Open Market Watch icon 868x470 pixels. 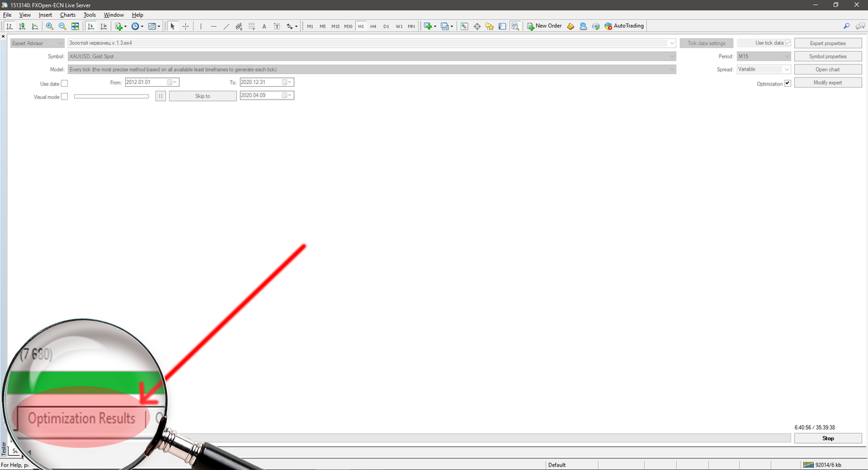coord(464,26)
